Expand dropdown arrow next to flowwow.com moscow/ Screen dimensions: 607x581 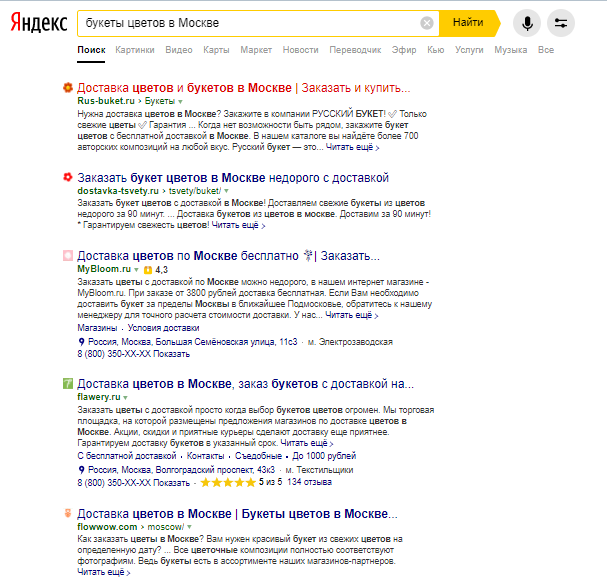click(x=189, y=527)
